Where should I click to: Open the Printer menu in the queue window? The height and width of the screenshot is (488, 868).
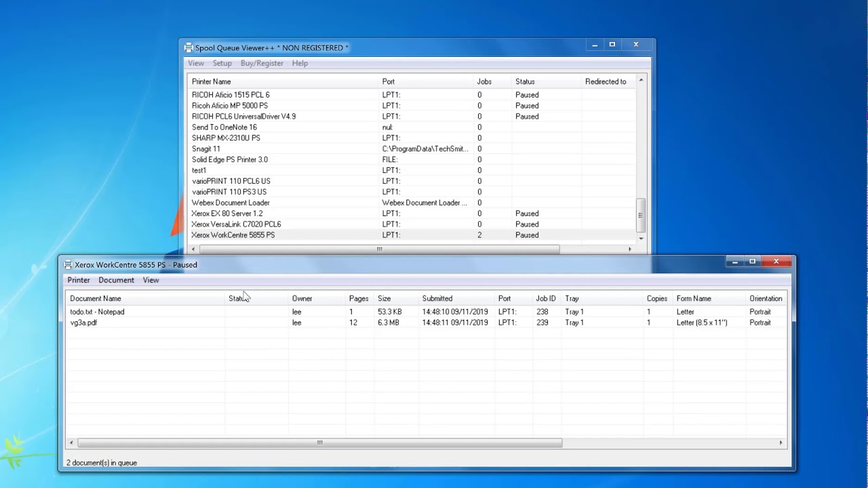pyautogui.click(x=79, y=280)
